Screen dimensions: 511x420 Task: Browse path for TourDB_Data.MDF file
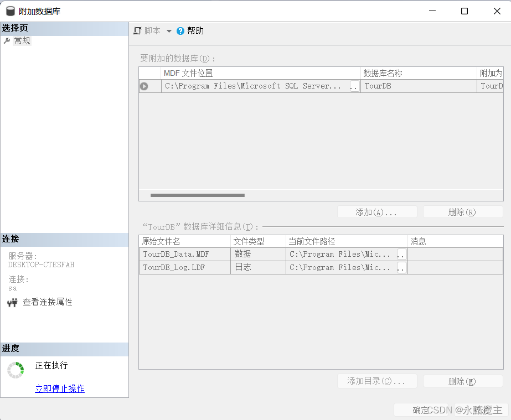[x=401, y=255]
